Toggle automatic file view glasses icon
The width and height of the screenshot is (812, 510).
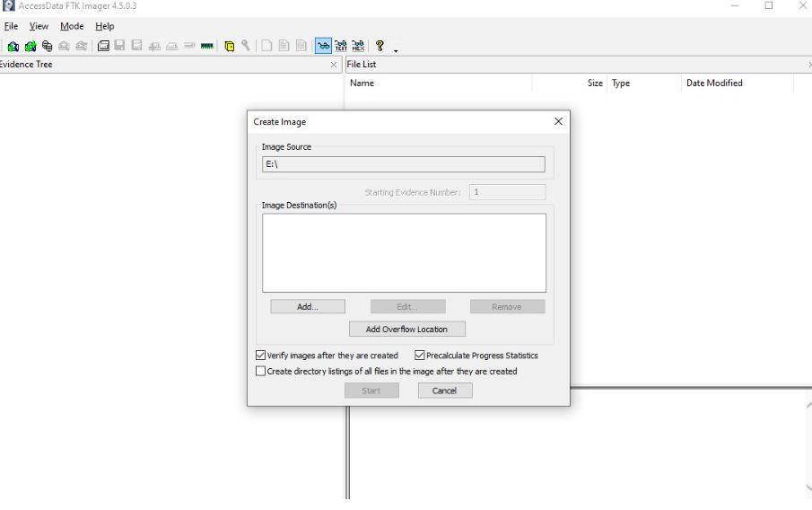323,46
